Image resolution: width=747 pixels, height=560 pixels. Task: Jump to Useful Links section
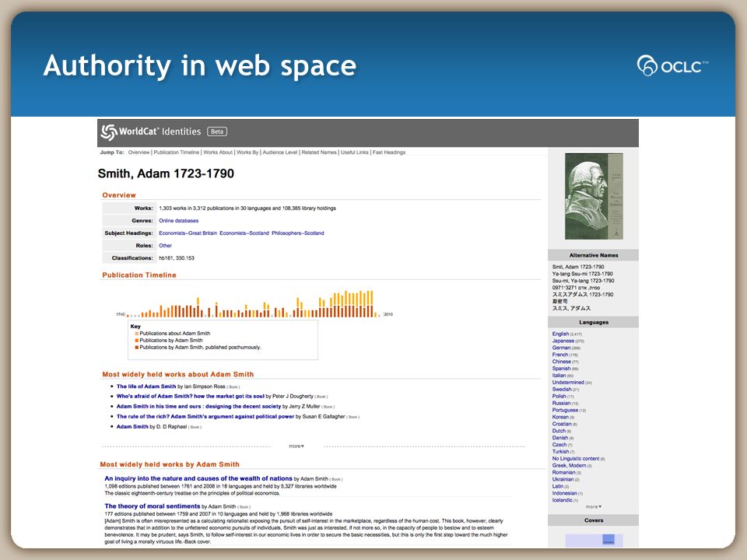pyautogui.click(x=355, y=152)
